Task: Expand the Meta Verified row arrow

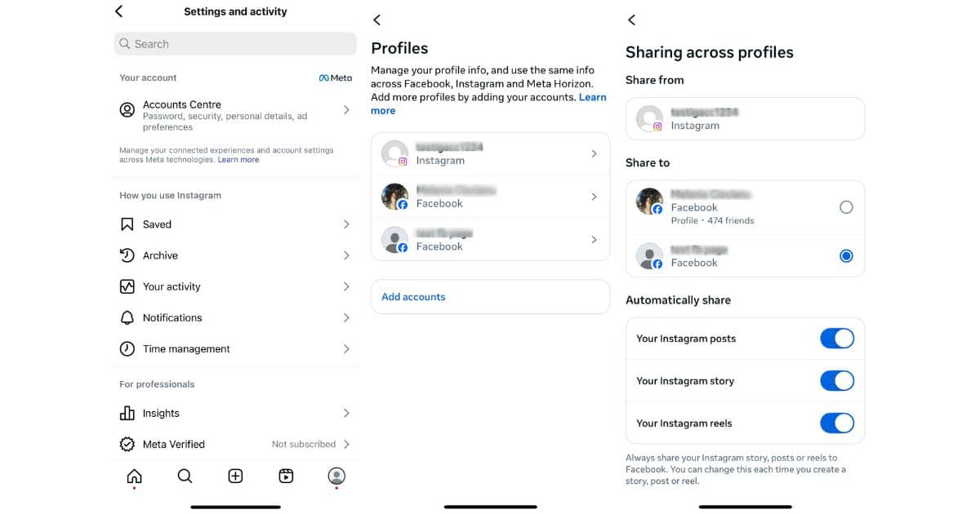Action: [346, 445]
